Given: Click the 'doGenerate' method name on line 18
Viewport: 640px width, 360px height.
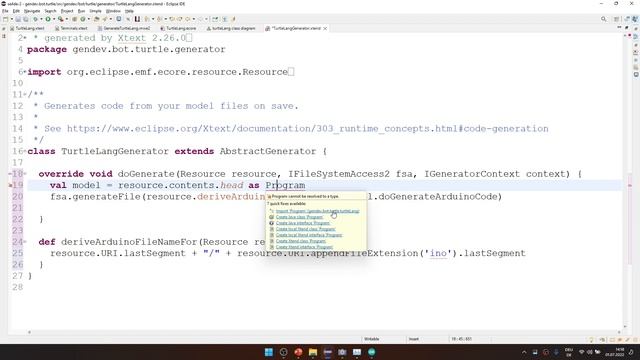Looking at the screenshot, I should pyautogui.click(x=146, y=174).
